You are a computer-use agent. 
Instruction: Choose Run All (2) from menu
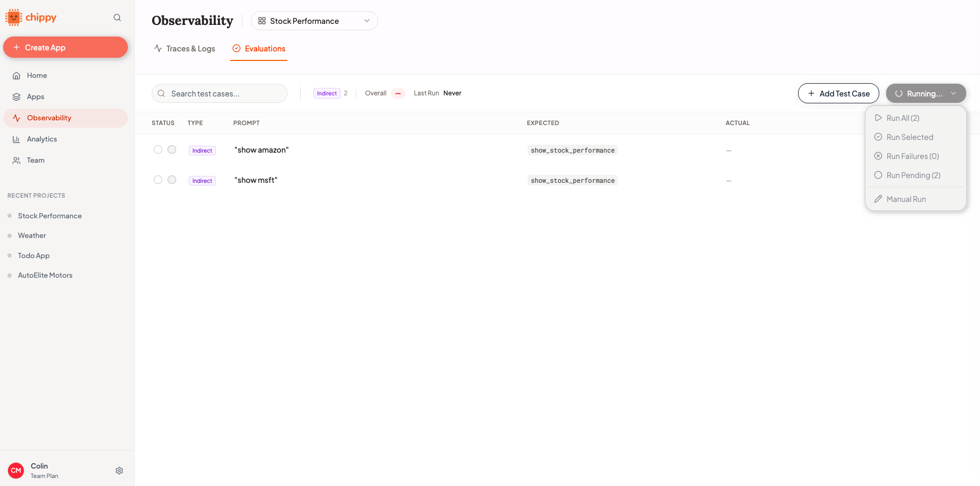(916, 118)
